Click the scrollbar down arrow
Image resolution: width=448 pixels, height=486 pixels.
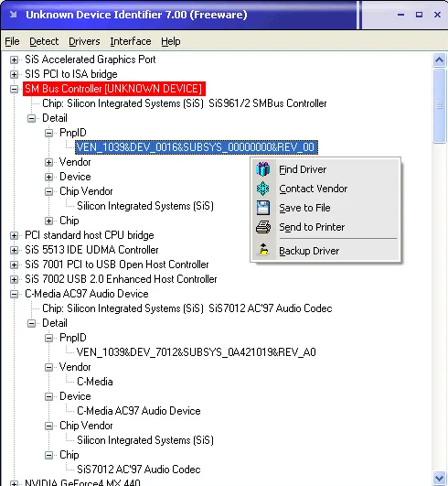click(x=440, y=478)
